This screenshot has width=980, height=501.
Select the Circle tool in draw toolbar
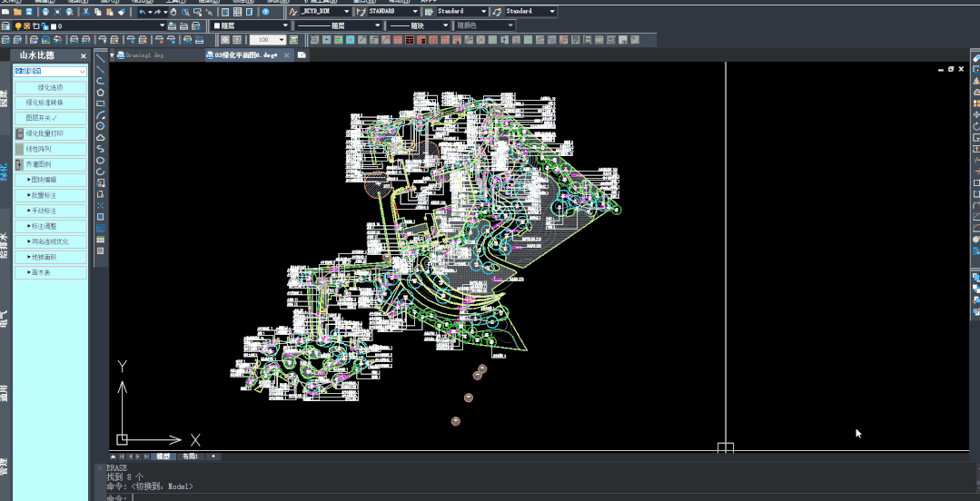pyautogui.click(x=101, y=126)
